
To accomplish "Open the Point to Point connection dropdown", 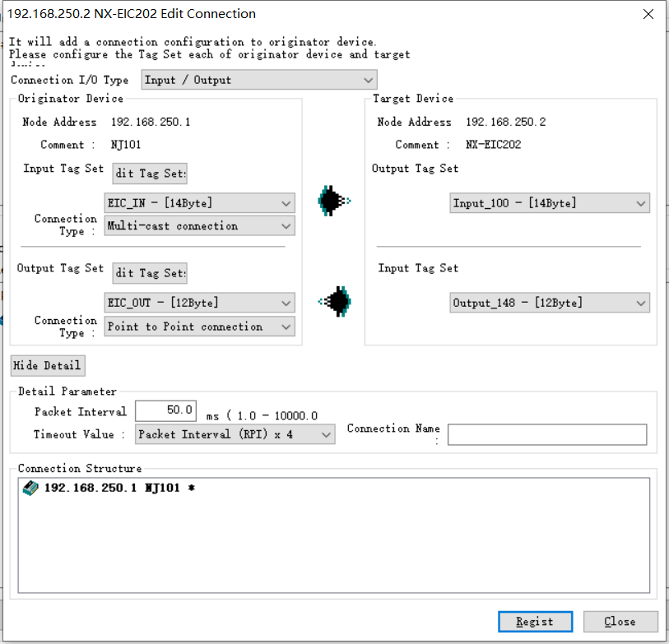I will [200, 327].
